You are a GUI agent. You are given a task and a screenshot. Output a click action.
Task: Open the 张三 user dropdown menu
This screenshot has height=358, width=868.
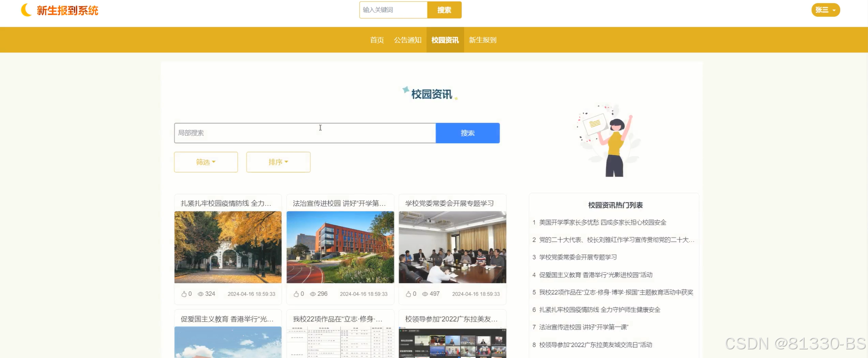(x=825, y=10)
